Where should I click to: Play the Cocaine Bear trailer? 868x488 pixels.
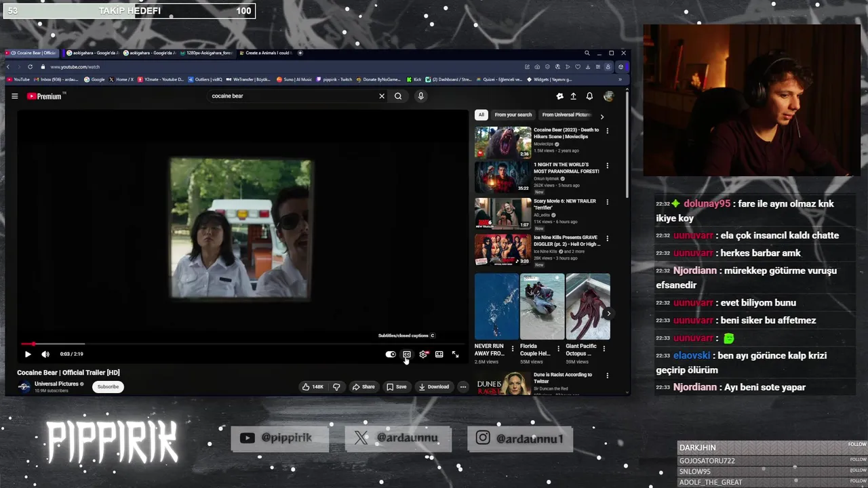click(28, 354)
